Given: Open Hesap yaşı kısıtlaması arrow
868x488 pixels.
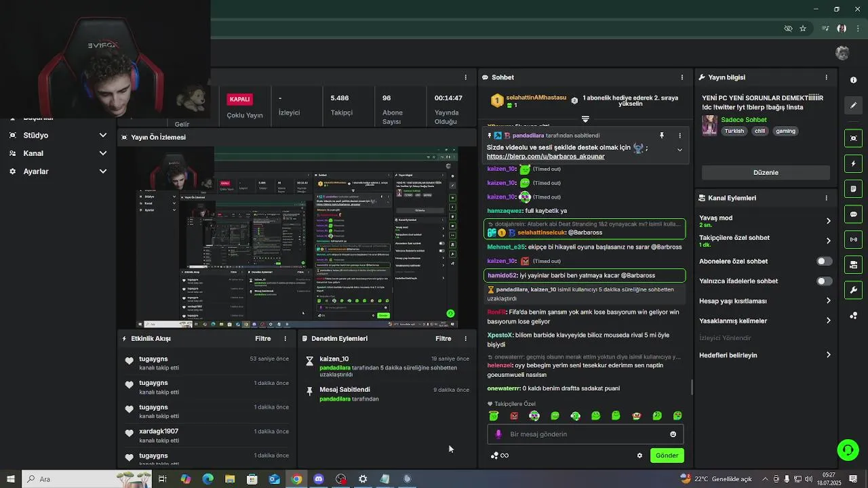Looking at the screenshot, I should tap(828, 301).
